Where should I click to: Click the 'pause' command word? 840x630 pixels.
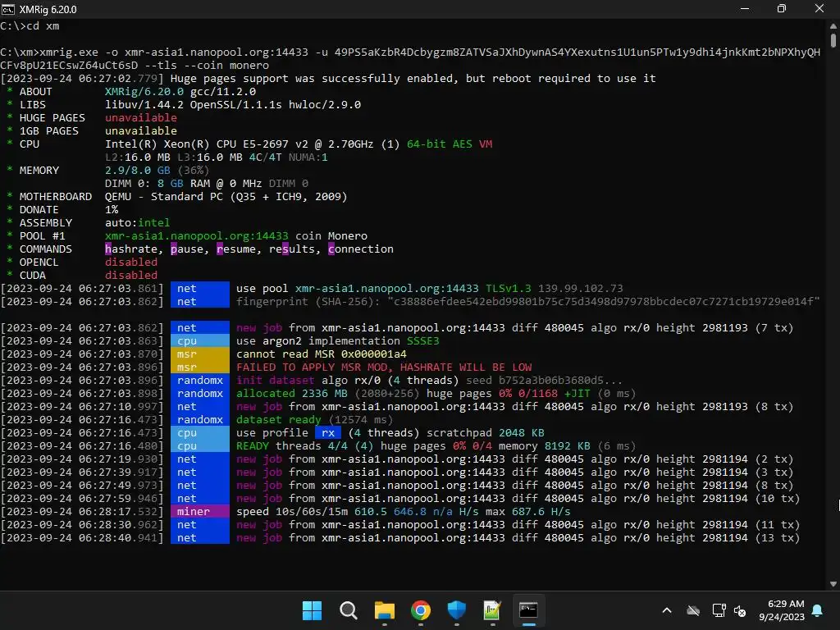187,249
